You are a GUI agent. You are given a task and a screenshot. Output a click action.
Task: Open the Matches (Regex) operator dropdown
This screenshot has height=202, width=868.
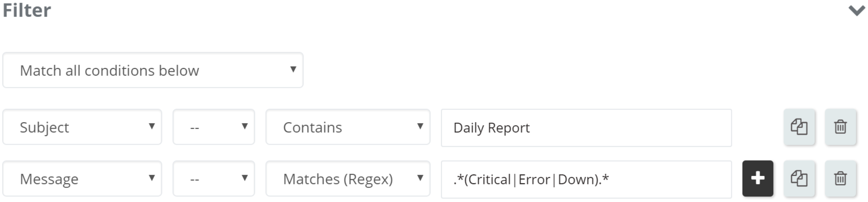click(x=348, y=179)
